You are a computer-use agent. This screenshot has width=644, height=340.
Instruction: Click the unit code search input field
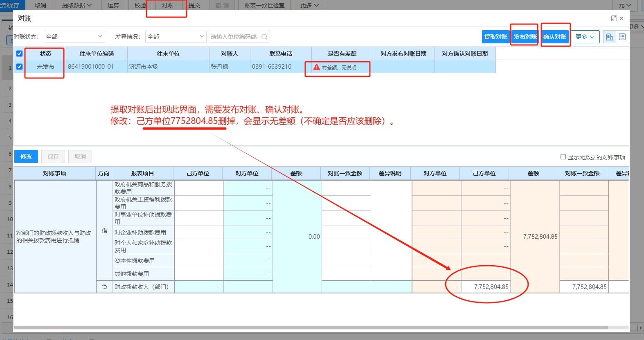pyautogui.click(x=234, y=37)
